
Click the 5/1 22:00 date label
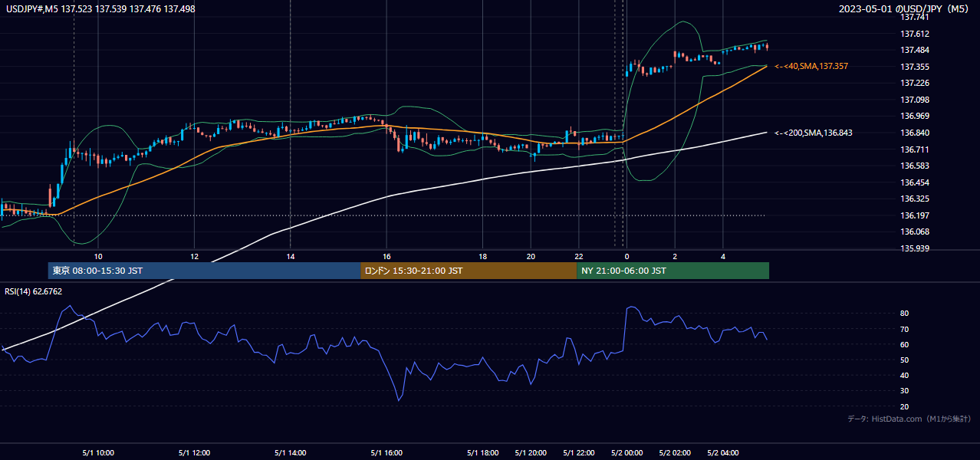tap(579, 453)
